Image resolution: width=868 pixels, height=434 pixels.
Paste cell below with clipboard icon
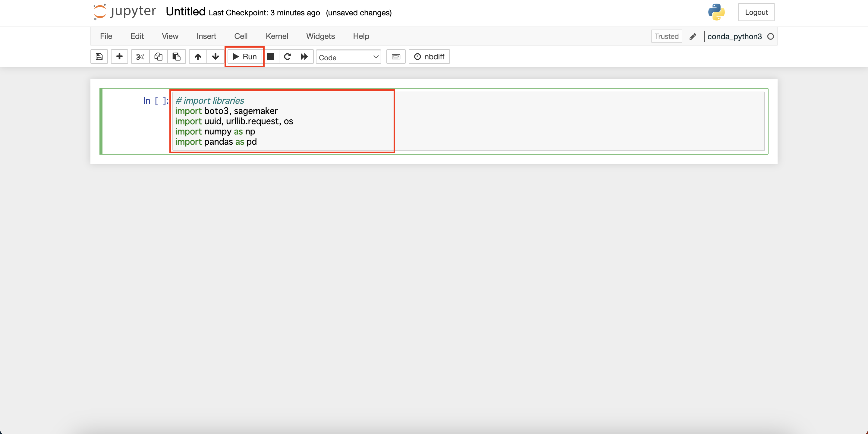pos(177,57)
